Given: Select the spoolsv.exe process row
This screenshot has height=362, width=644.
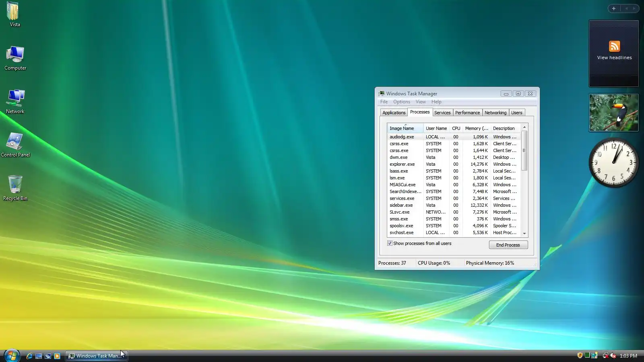Looking at the screenshot, I should tap(454, 226).
